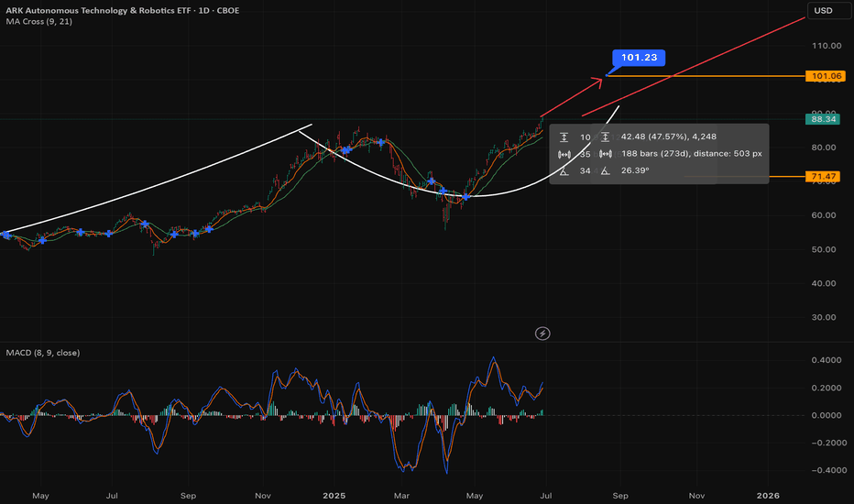Click the 80.00 price scale value

point(824,148)
